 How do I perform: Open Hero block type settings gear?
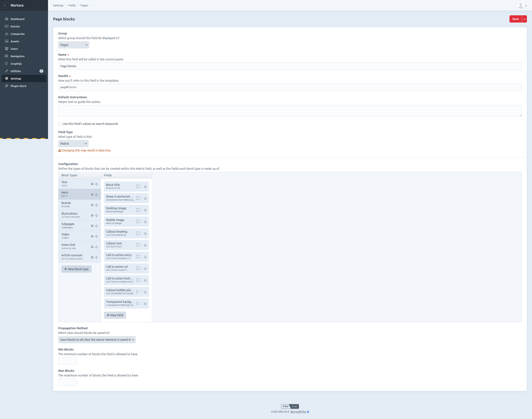tap(92, 195)
